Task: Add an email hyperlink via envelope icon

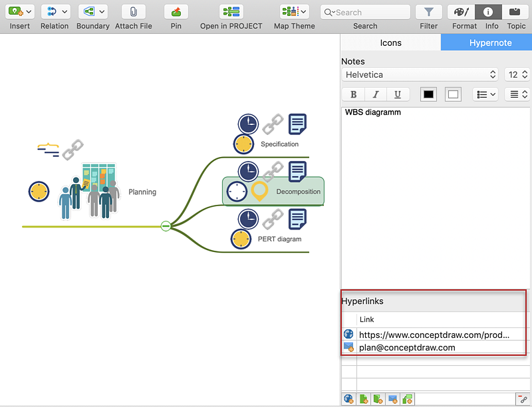Action: tap(392, 399)
